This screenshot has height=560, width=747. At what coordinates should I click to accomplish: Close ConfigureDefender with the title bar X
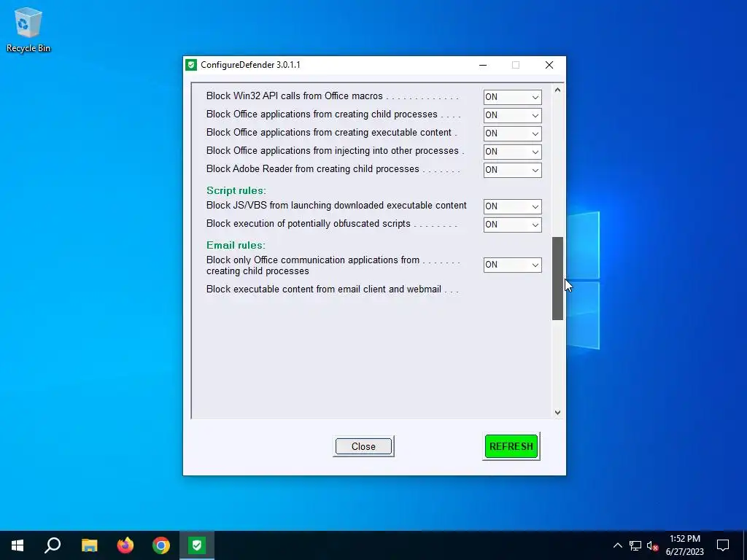point(549,65)
